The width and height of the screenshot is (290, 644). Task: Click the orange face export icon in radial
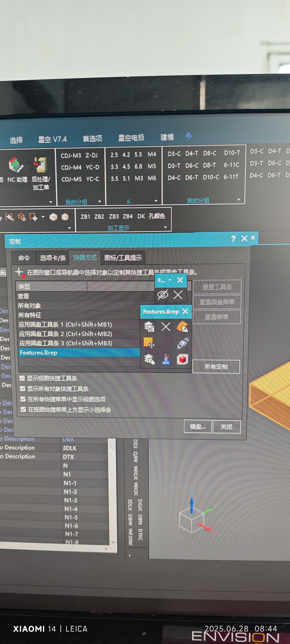[x=182, y=327]
